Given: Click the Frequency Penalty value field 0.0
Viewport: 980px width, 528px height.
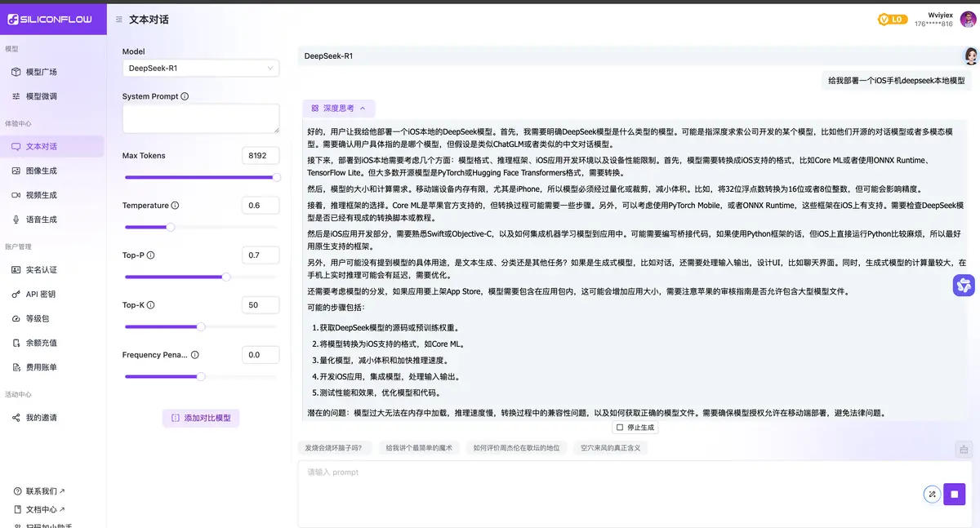Looking at the screenshot, I should 261,355.
